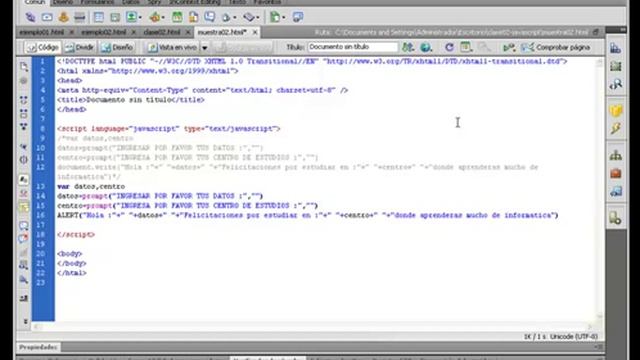Click the orange briefcase icon in right dock
The height and width of the screenshot is (360, 640).
616,173
